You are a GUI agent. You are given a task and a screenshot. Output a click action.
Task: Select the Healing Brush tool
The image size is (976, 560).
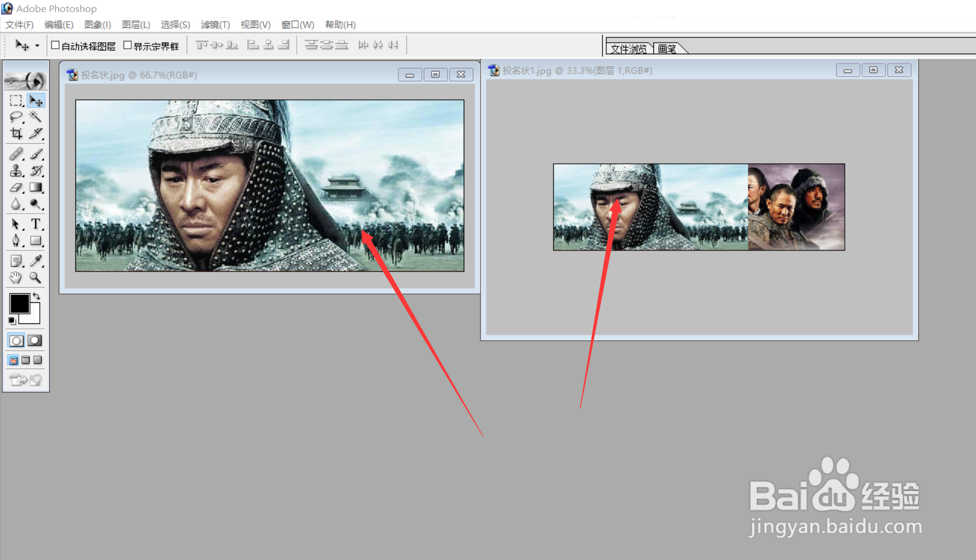16,154
